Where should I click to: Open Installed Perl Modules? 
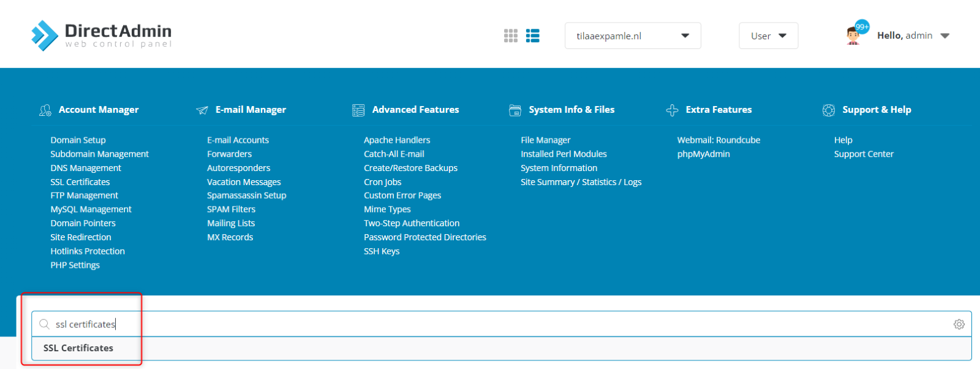[x=563, y=154]
